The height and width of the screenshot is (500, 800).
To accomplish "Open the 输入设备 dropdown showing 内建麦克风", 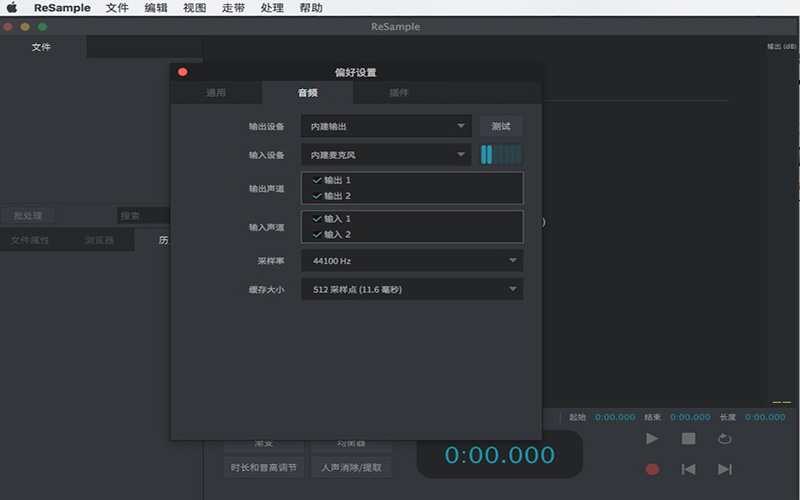I will [386, 155].
